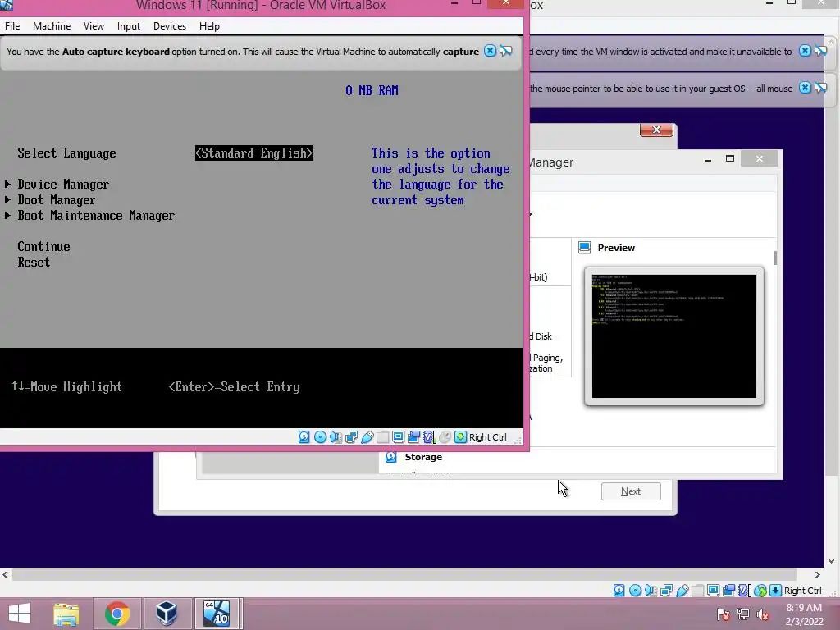Select the <Standard English> language option
This screenshot has height=630, width=840.
[x=254, y=153]
